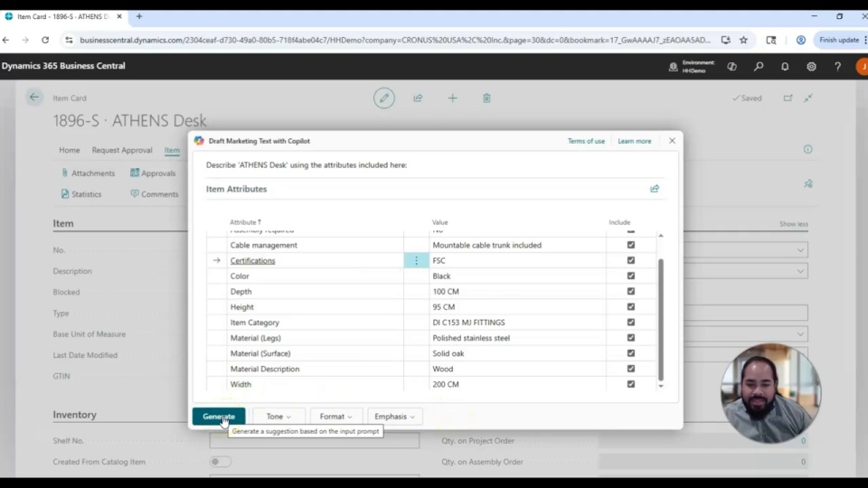Viewport: 868px width, 488px height.
Task: Uncheck Include for Material (Legs)
Action: (x=630, y=337)
